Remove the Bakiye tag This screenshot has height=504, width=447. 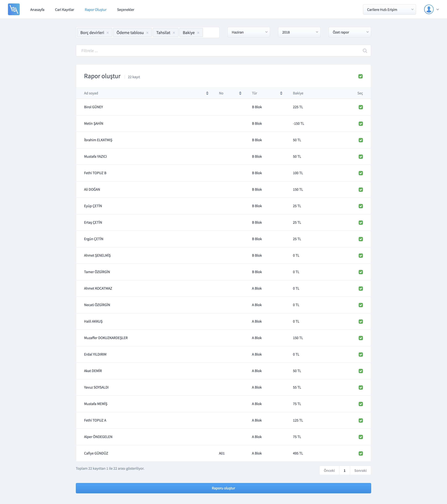(x=198, y=33)
